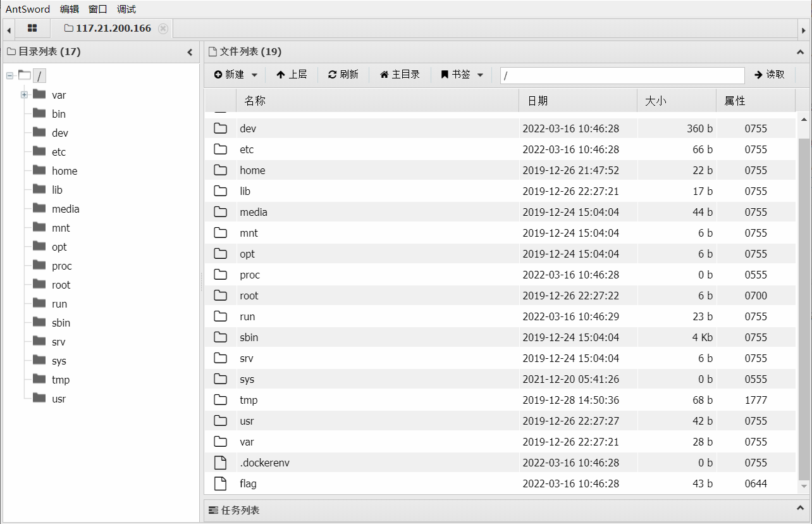This screenshot has height=524, width=812.
Task: Collapse the 目录列表 panel with its chevron
Action: pyautogui.click(x=189, y=52)
